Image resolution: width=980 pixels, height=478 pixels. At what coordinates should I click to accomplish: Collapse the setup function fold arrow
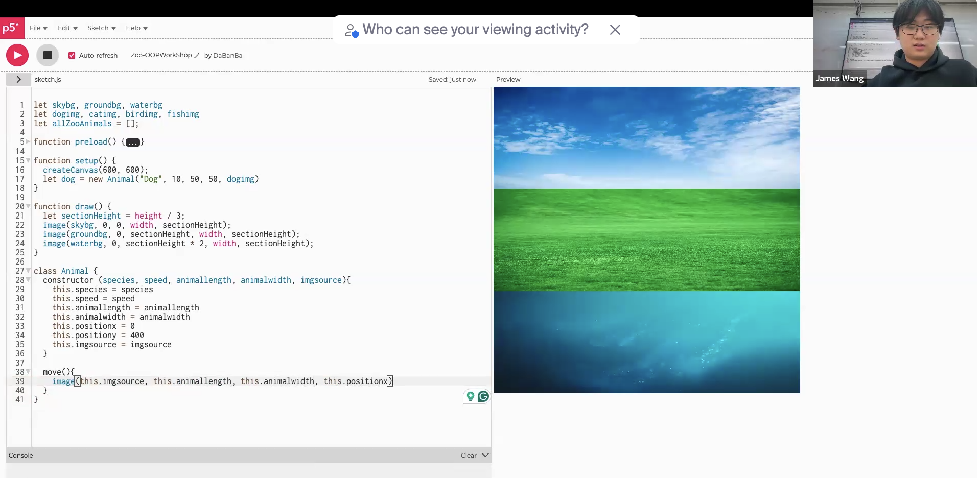click(x=28, y=160)
